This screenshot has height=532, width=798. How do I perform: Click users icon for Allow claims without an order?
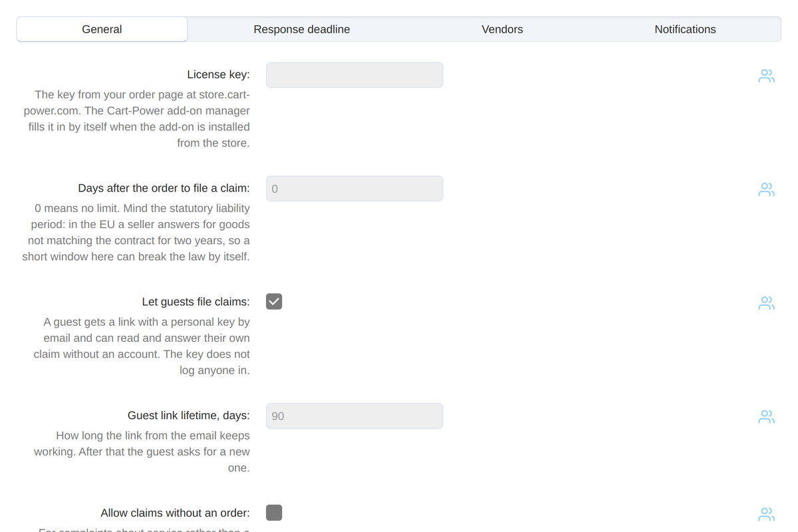pos(767,514)
